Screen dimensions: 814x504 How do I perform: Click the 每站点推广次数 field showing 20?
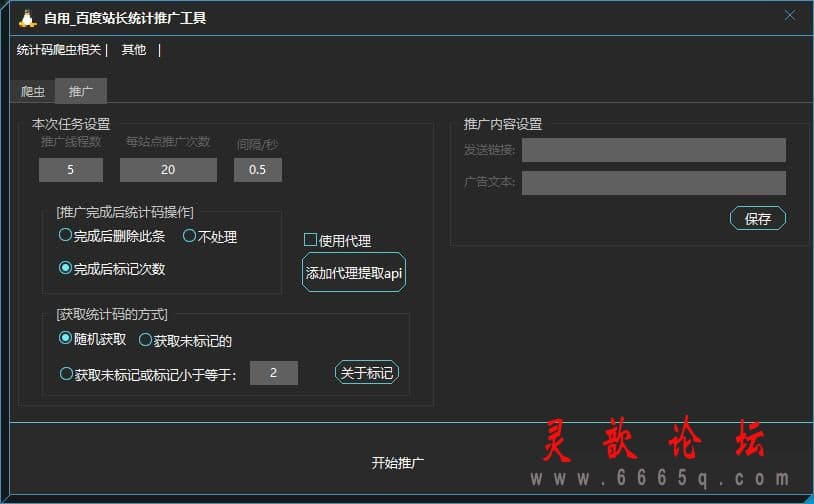(x=168, y=170)
